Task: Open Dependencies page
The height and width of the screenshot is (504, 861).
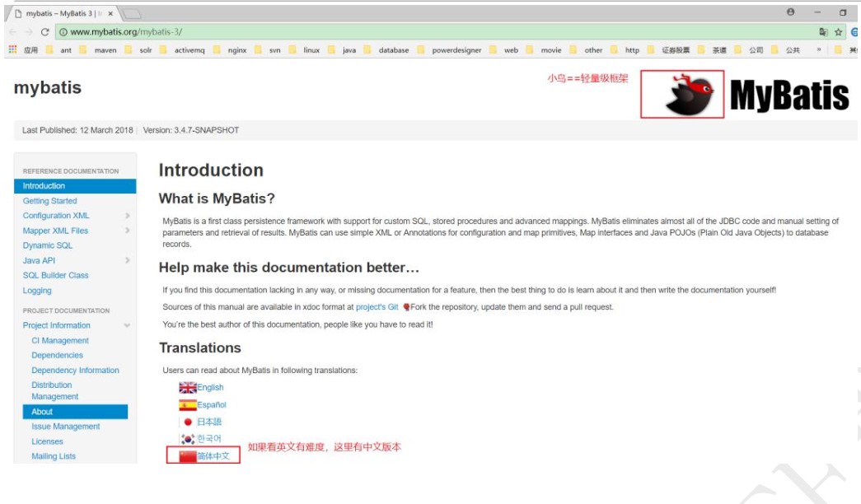Action: pyautogui.click(x=57, y=355)
